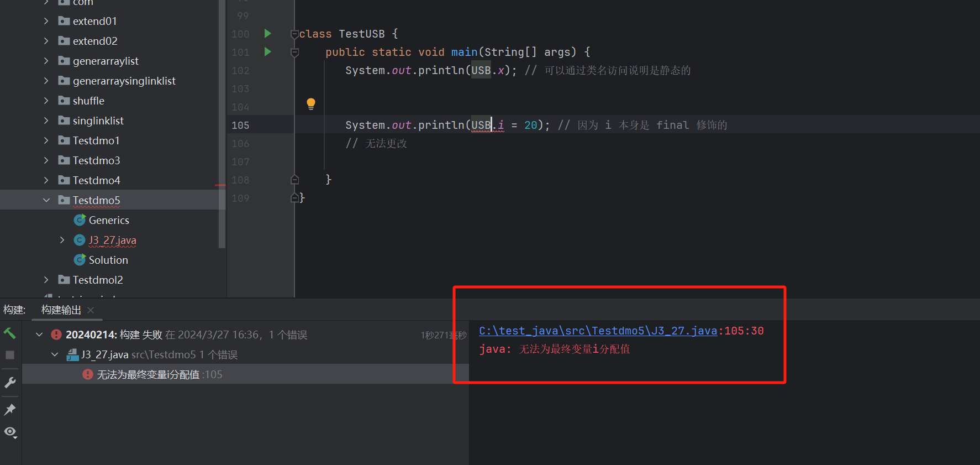Collapse the J3_27.java error node
980x465 pixels.
coord(55,354)
